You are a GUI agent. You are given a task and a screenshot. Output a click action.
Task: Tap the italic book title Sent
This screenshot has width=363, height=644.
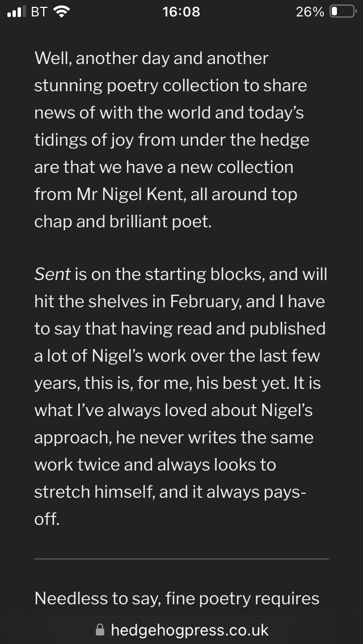[52, 274]
